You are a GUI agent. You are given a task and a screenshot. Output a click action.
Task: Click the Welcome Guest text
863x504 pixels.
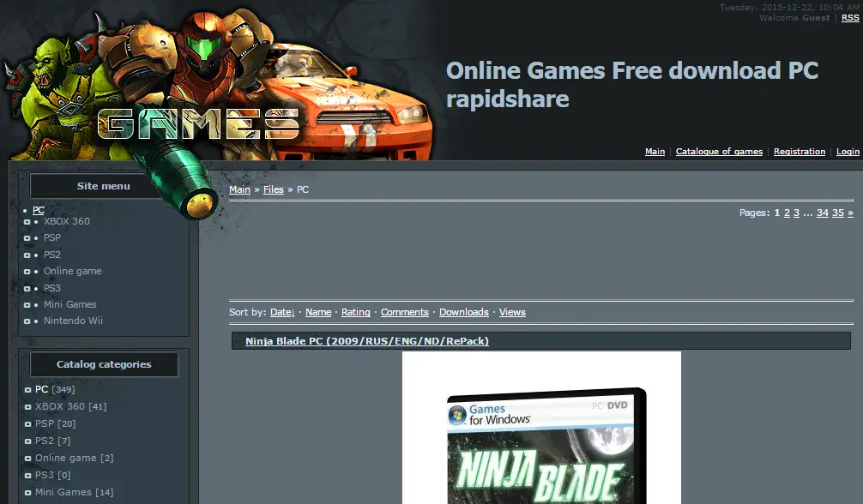coord(794,18)
